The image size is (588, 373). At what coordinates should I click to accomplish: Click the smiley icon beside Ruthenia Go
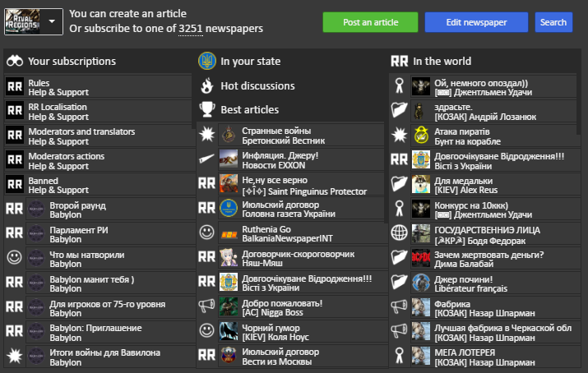[x=206, y=233]
